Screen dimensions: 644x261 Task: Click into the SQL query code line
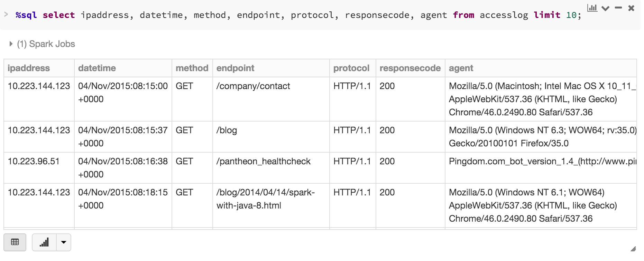click(x=297, y=15)
